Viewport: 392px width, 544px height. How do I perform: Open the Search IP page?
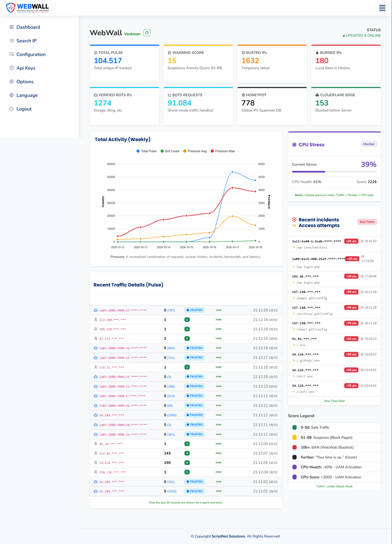tap(27, 41)
